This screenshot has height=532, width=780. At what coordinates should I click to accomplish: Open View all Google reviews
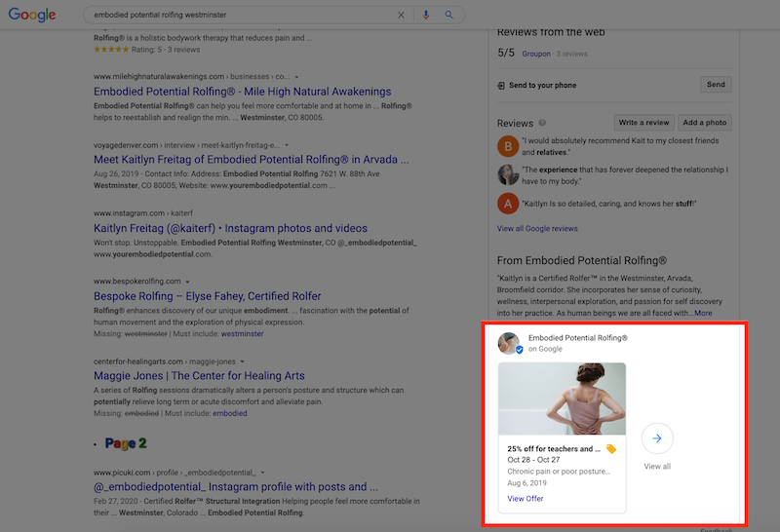(537, 229)
